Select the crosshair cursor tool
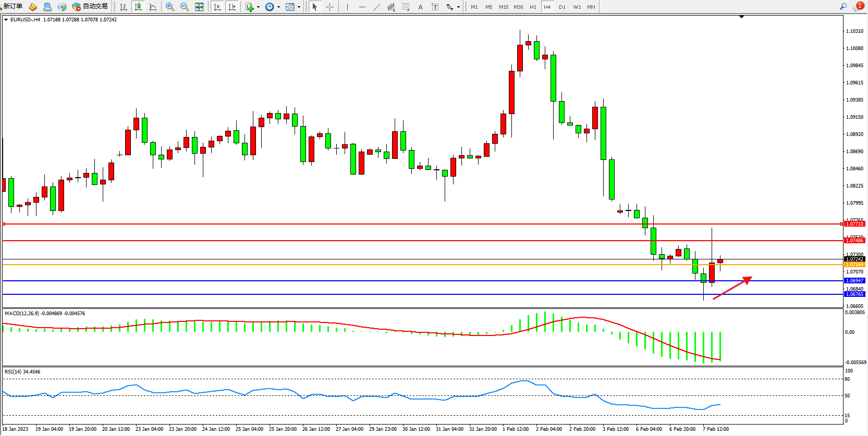Screen dimensions: 868x436 tap(329, 7)
